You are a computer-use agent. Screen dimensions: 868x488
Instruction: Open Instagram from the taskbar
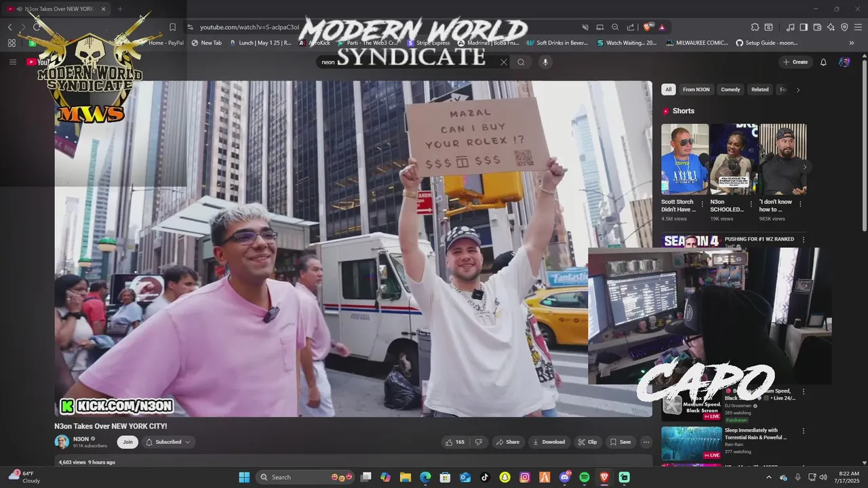[x=524, y=477]
